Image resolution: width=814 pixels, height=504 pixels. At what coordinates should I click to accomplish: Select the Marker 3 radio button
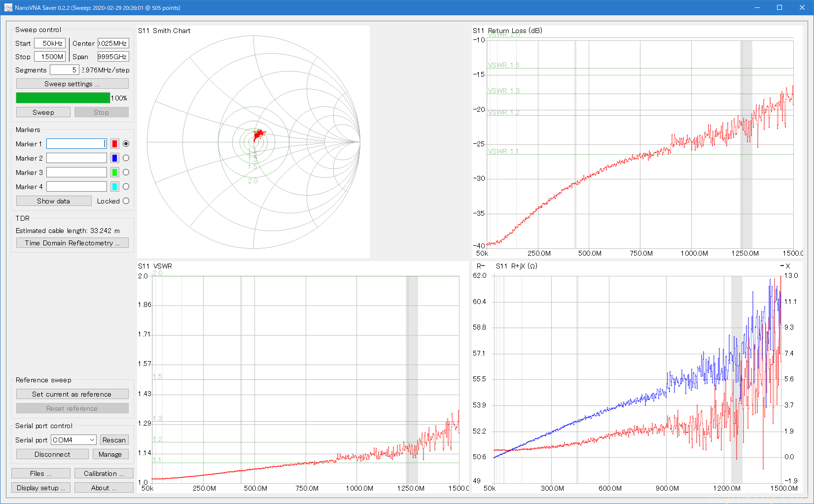click(126, 172)
